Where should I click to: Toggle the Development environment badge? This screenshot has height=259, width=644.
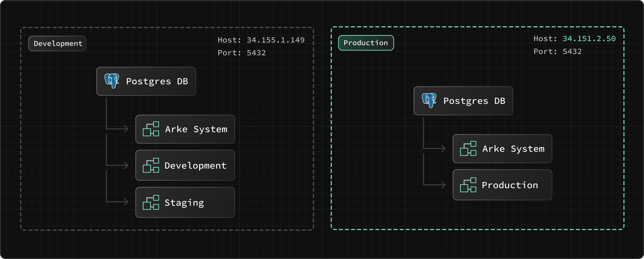[57, 43]
